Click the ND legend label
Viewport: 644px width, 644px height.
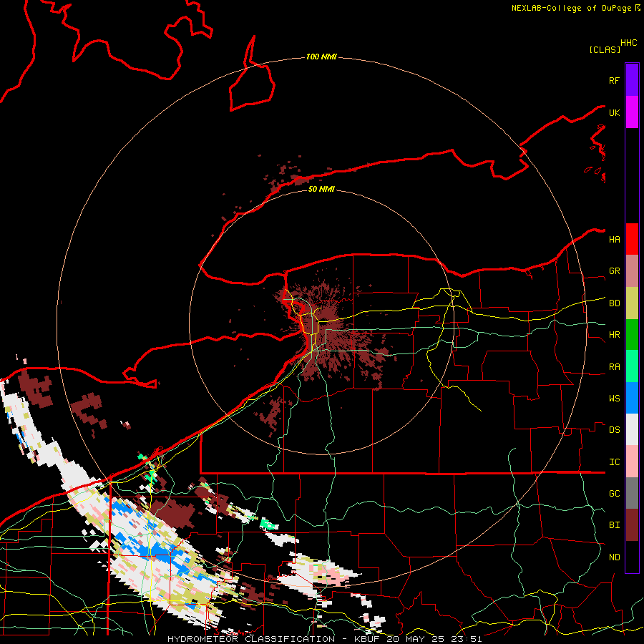pyautogui.click(x=614, y=557)
